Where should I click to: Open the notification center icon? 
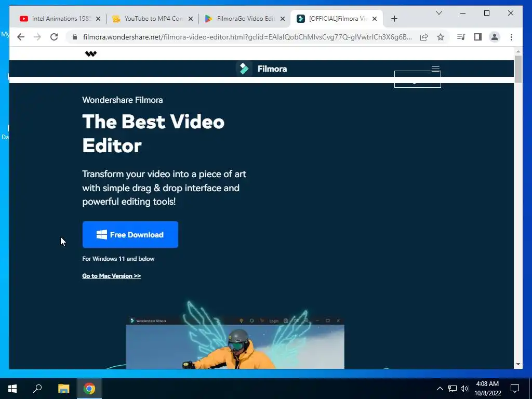[x=515, y=389]
